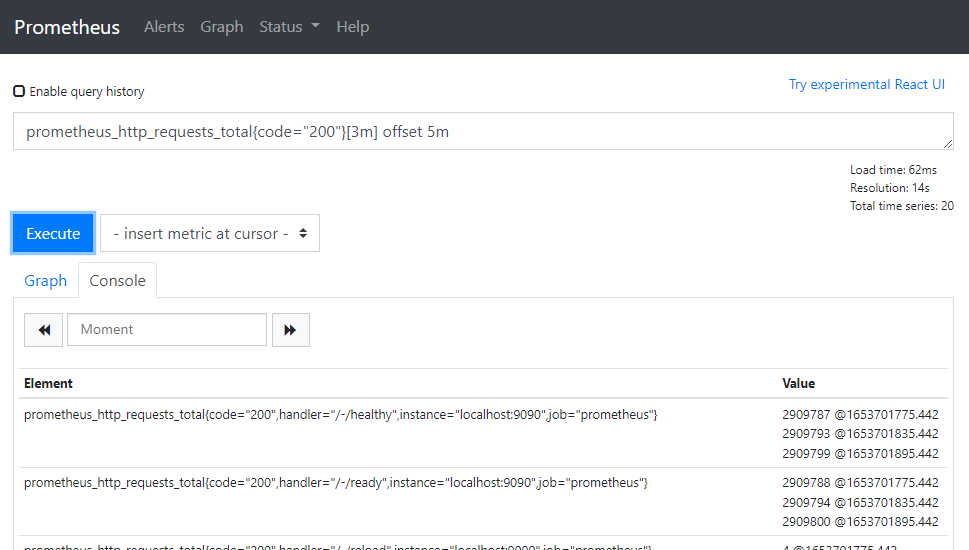Click the rewind time backward icon

44,330
